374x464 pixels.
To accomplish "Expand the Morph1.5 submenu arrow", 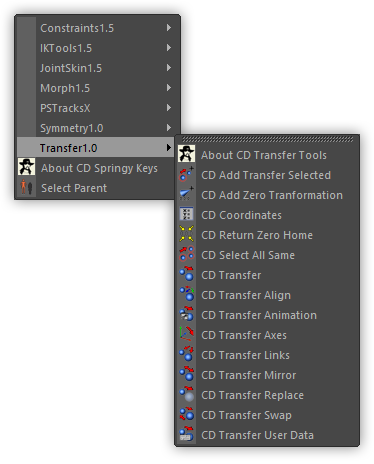I will [x=169, y=88].
